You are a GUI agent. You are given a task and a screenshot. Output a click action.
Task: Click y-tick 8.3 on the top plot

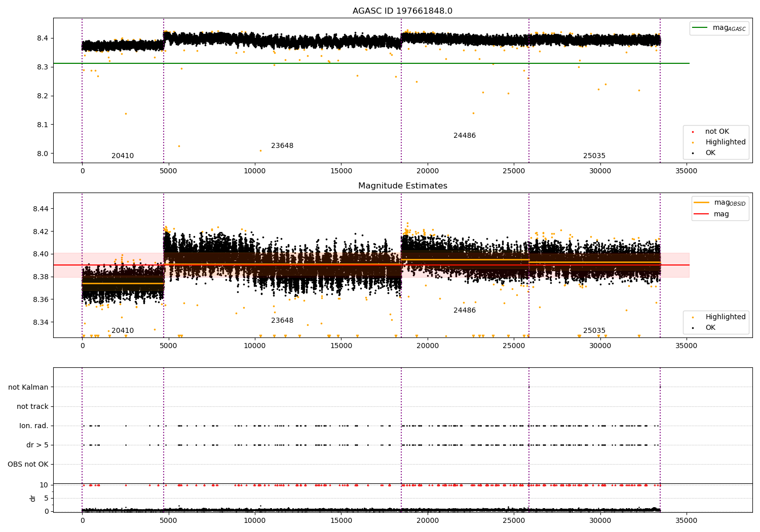pyautogui.click(x=42, y=67)
